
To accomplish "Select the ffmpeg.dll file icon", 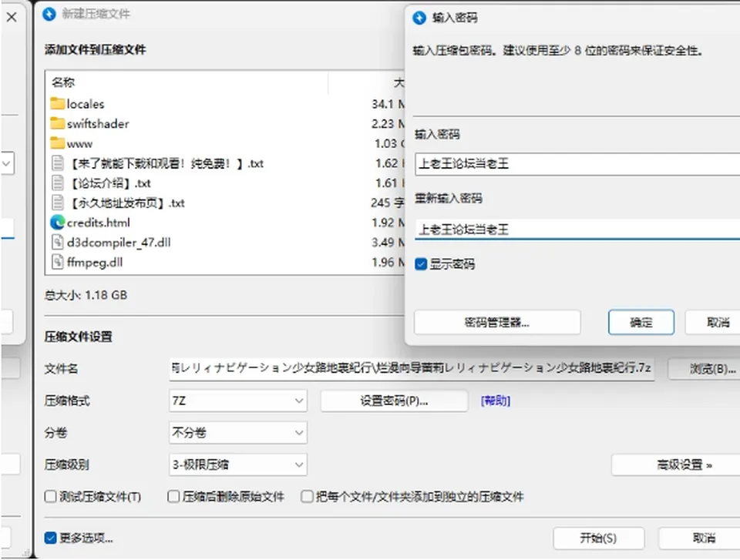I will pos(57,262).
